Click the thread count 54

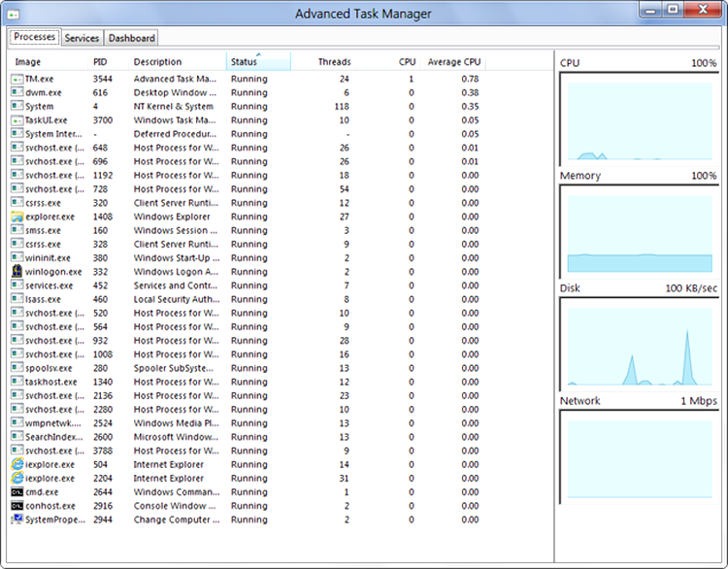344,189
